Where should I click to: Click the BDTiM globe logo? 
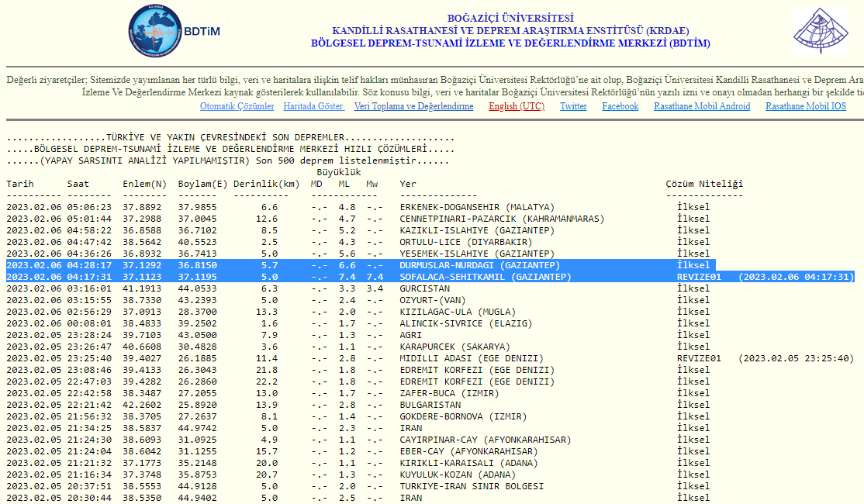tap(155, 31)
